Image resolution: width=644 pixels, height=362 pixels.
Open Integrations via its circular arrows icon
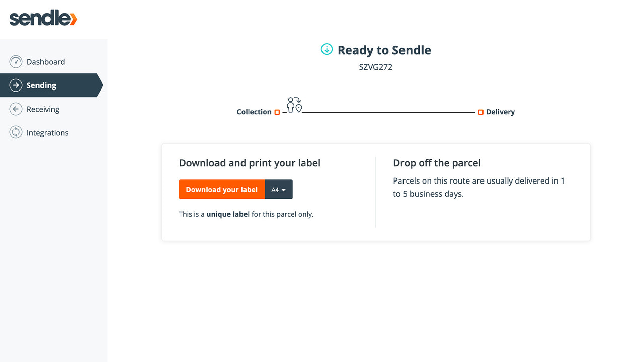(x=15, y=132)
